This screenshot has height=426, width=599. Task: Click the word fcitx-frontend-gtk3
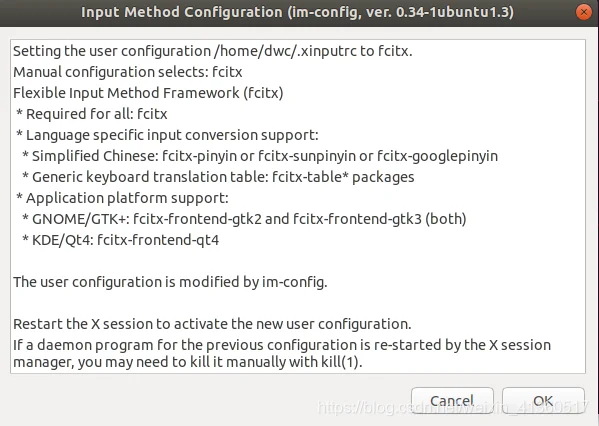357,219
